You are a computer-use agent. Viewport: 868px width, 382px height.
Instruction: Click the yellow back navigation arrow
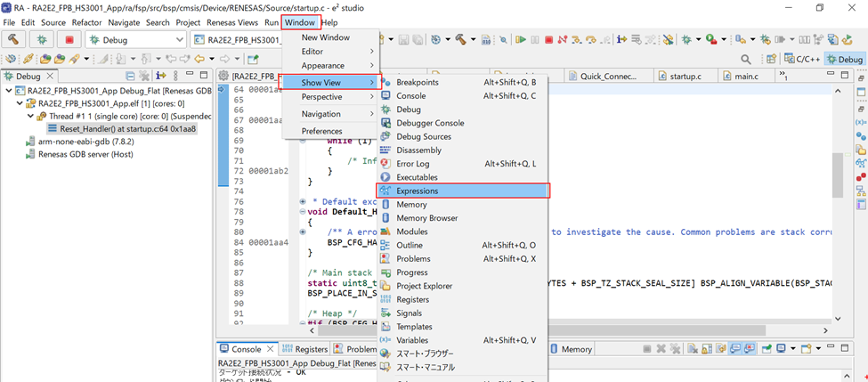coord(199,59)
